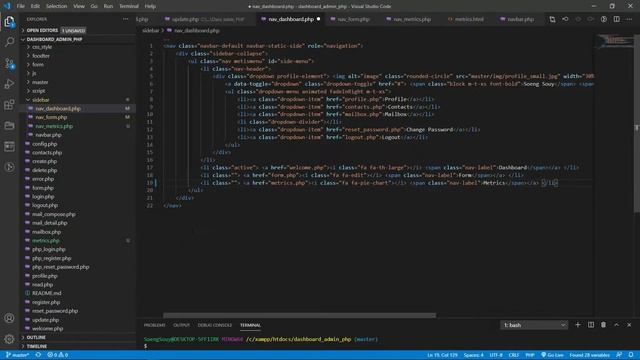Image resolution: width=640 pixels, height=360 pixels.
Task: Open welcome.php in the explorer
Action: [47, 329]
